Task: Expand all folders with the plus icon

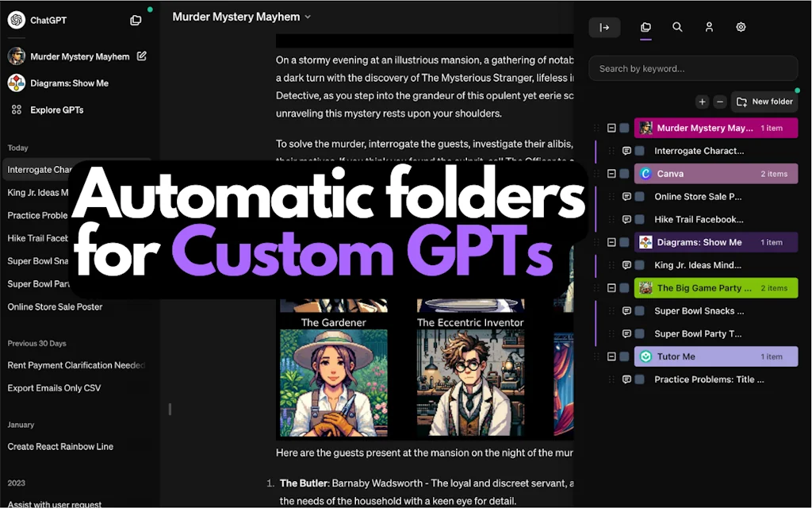Action: tap(702, 102)
